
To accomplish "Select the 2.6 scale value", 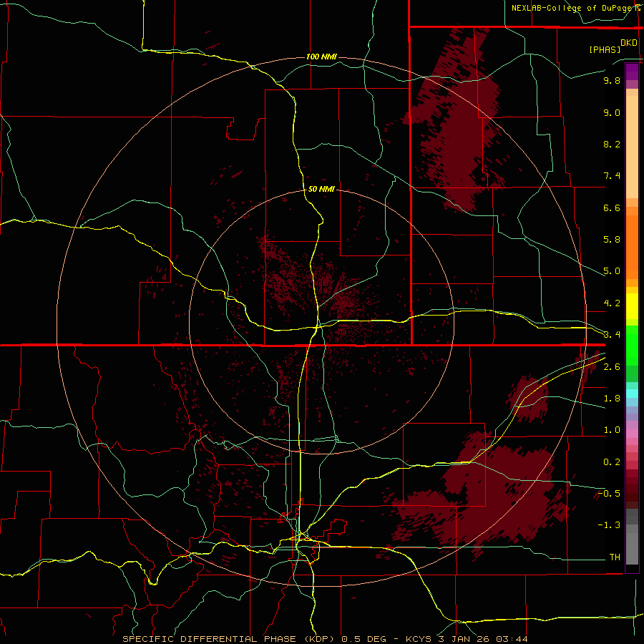I will tap(612, 367).
